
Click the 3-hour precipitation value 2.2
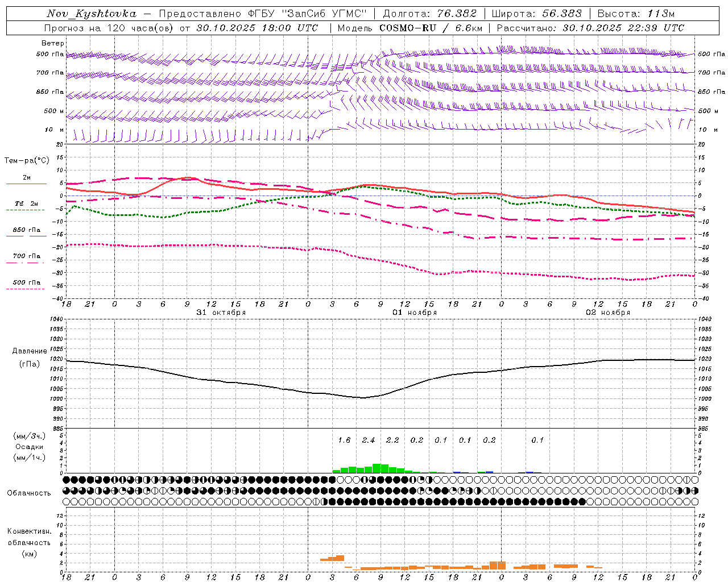click(x=392, y=440)
